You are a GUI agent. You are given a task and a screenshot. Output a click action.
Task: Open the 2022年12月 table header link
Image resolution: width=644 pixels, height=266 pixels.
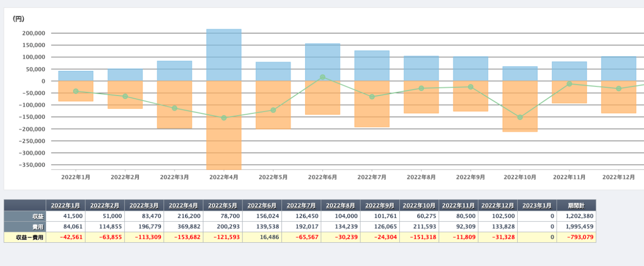pos(497,205)
